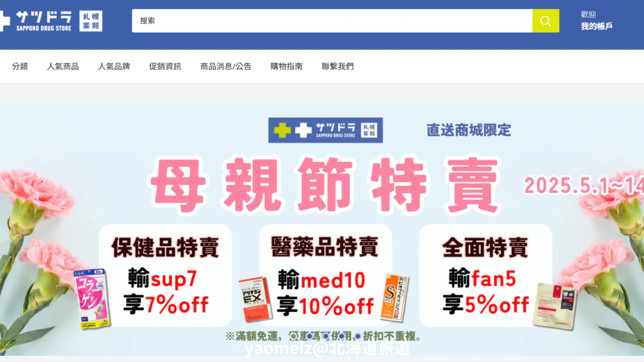This screenshot has width=644, height=362.
Task: Go to the third carousel slide dot
Action: point(326,336)
